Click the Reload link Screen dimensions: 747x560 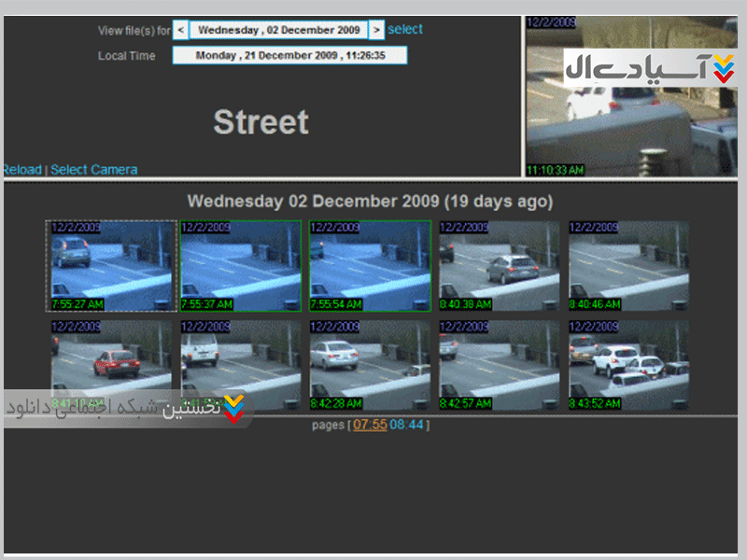click(x=21, y=170)
